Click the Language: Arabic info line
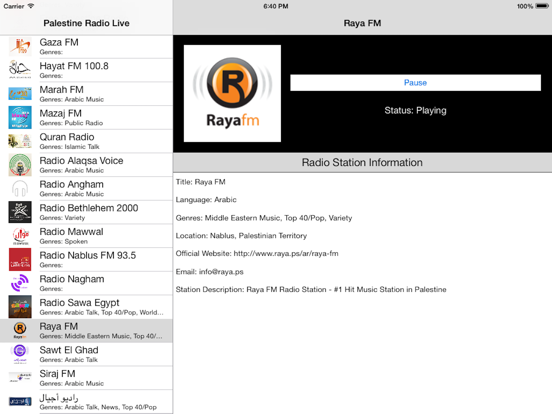 (x=206, y=200)
